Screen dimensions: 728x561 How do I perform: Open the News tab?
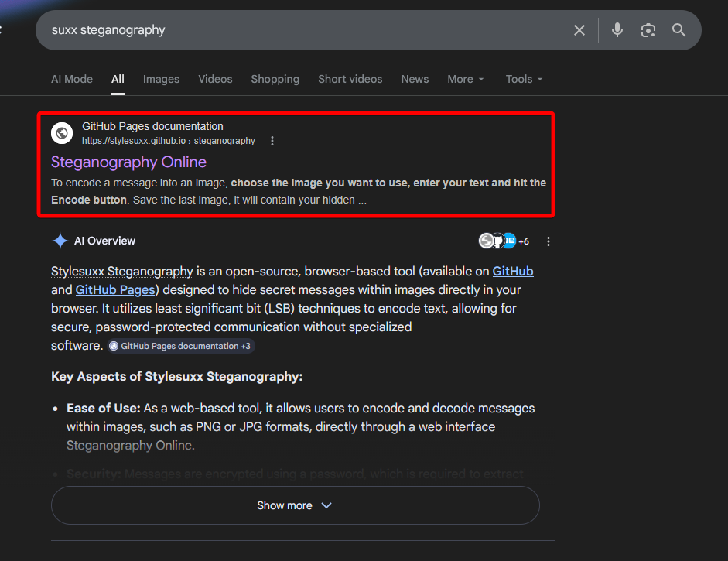click(x=415, y=79)
